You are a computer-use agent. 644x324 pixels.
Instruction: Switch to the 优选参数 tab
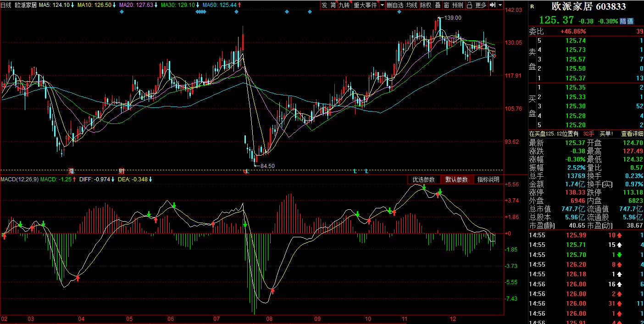423,179
